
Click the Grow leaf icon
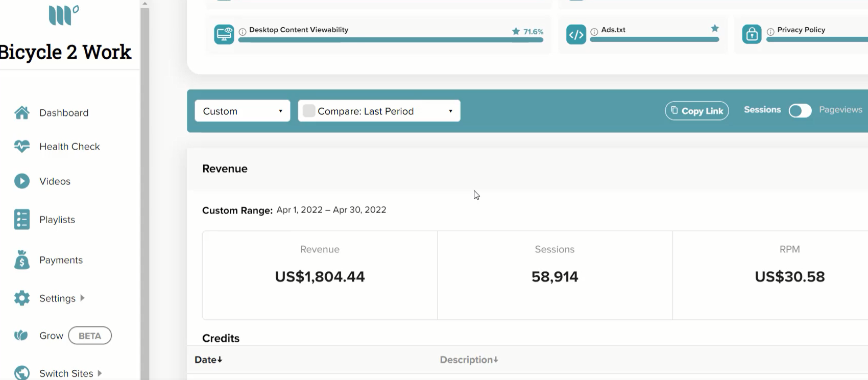(x=21, y=336)
